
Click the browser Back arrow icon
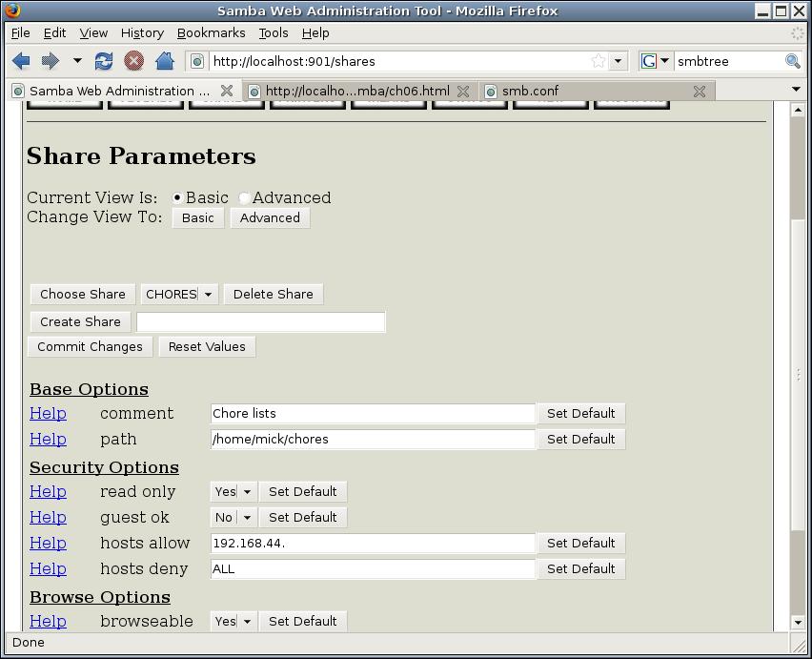pyautogui.click(x=21, y=61)
